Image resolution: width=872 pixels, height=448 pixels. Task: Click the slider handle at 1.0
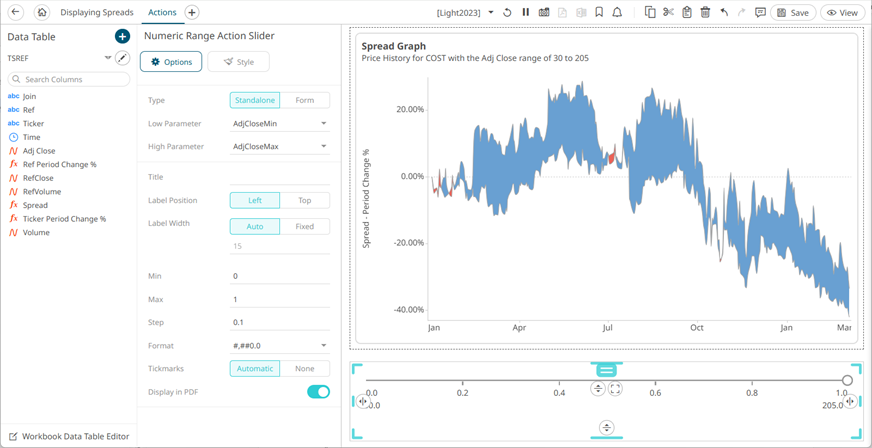(x=847, y=380)
